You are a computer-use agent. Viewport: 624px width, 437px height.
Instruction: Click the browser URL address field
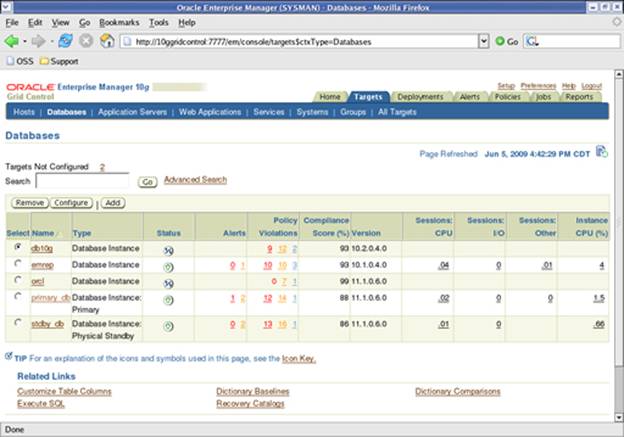pos(300,41)
